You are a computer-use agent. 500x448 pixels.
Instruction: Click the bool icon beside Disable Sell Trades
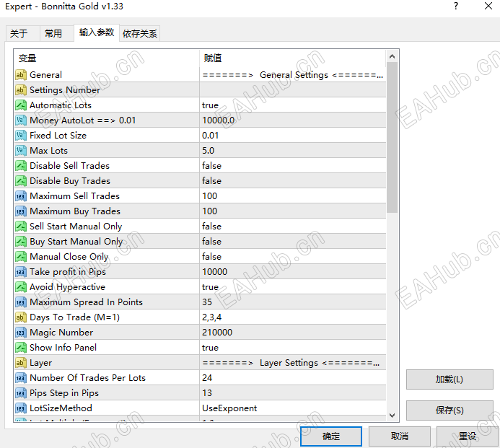click(x=21, y=166)
